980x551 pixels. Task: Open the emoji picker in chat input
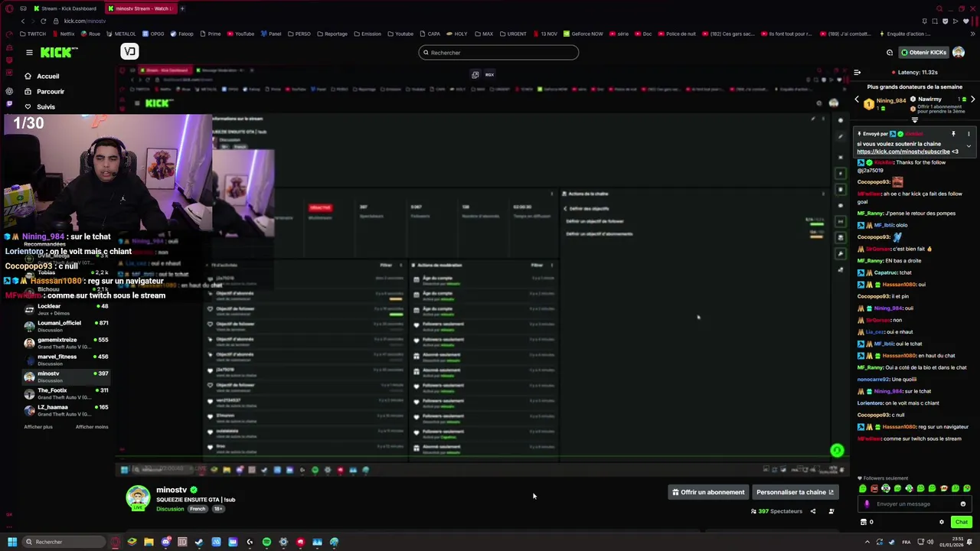(x=963, y=504)
